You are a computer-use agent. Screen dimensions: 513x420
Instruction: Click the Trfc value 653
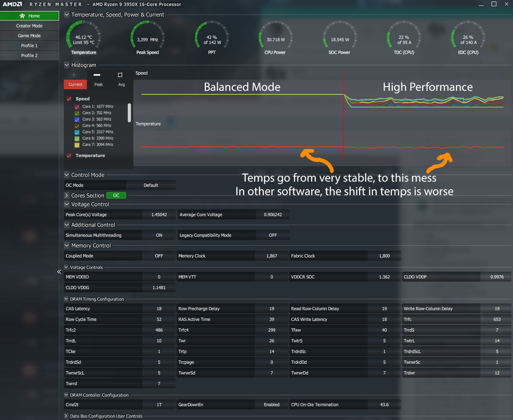(x=497, y=319)
